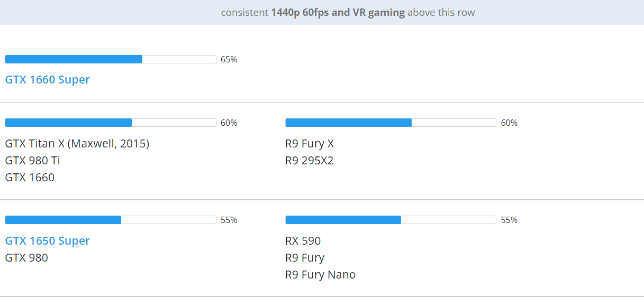Select the R9 295X2 entry
The height and width of the screenshot is (297, 644).
click(x=310, y=161)
